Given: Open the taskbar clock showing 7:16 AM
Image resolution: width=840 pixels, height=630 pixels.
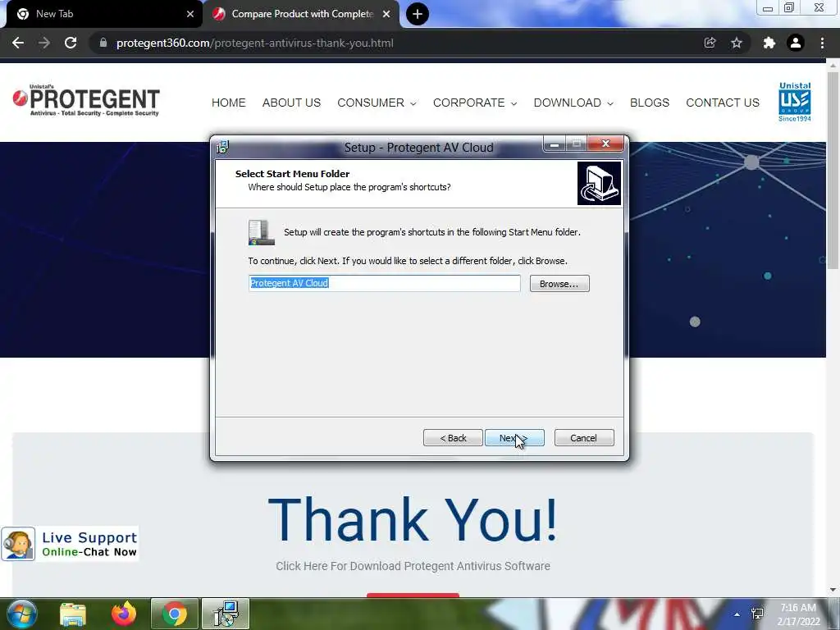Looking at the screenshot, I should pyautogui.click(x=798, y=614).
